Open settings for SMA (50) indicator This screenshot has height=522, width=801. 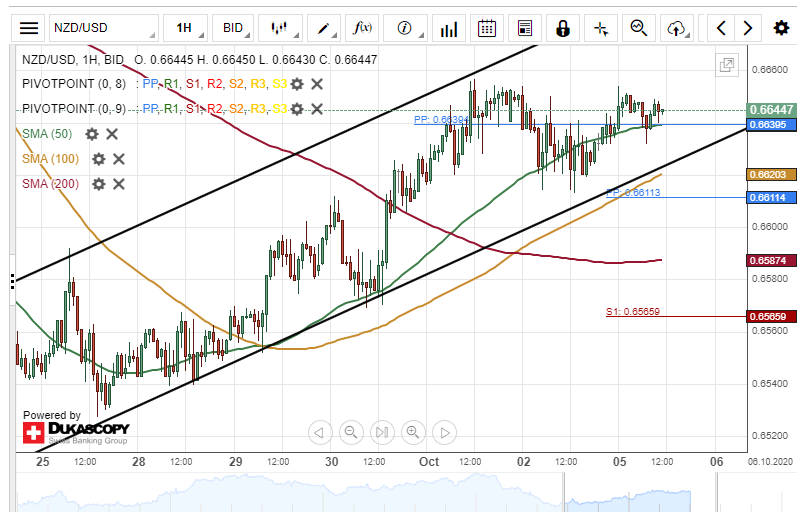coord(92,134)
